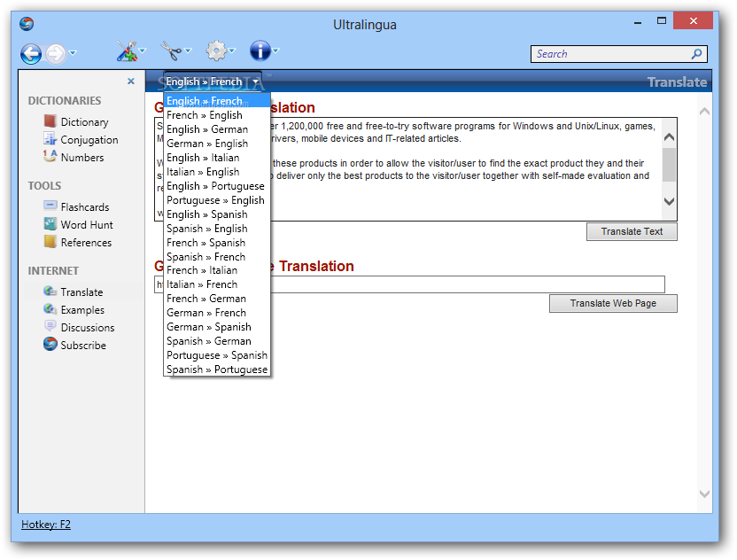The image size is (737, 560).
Task: Select English » French in the list
Action: coord(217,101)
